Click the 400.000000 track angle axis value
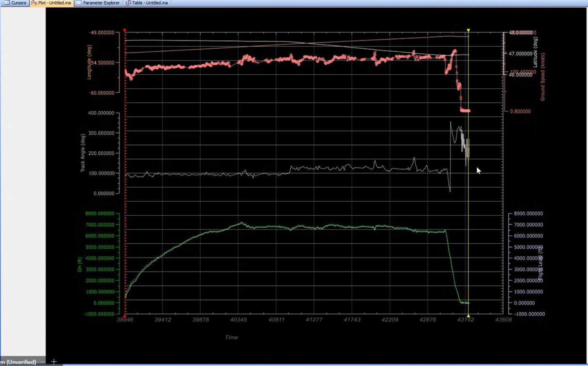Image resolution: width=588 pixels, height=366 pixels. pyautogui.click(x=101, y=113)
